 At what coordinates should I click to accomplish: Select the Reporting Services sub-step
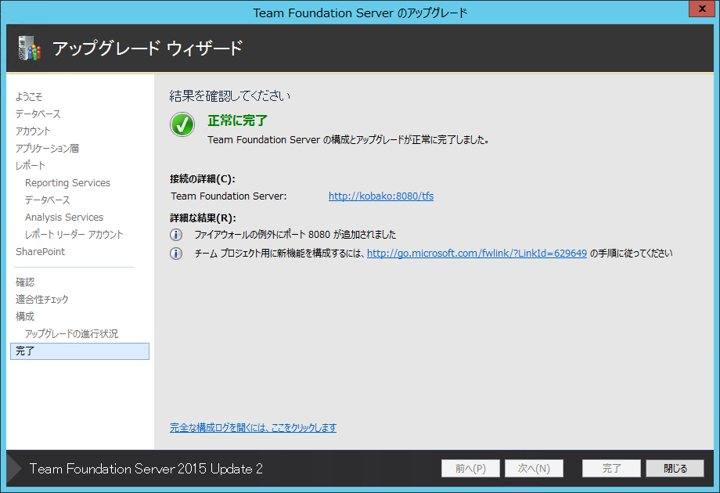point(68,183)
